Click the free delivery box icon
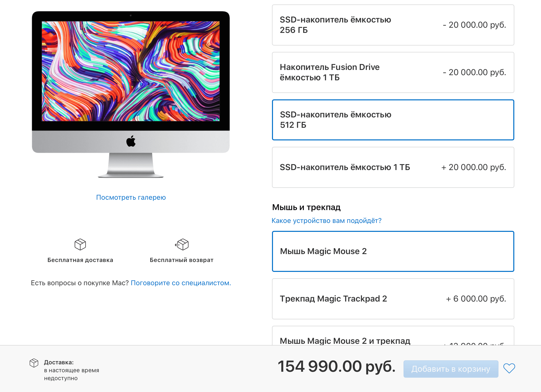 point(80,244)
